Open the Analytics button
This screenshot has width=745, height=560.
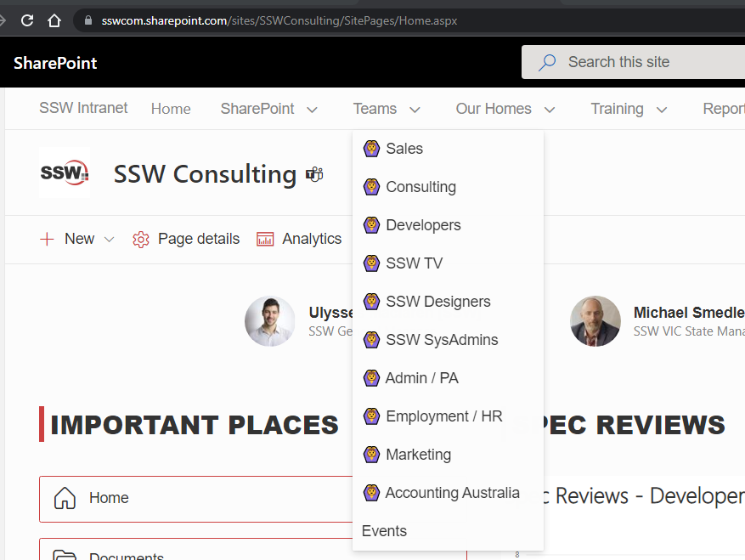tap(299, 239)
